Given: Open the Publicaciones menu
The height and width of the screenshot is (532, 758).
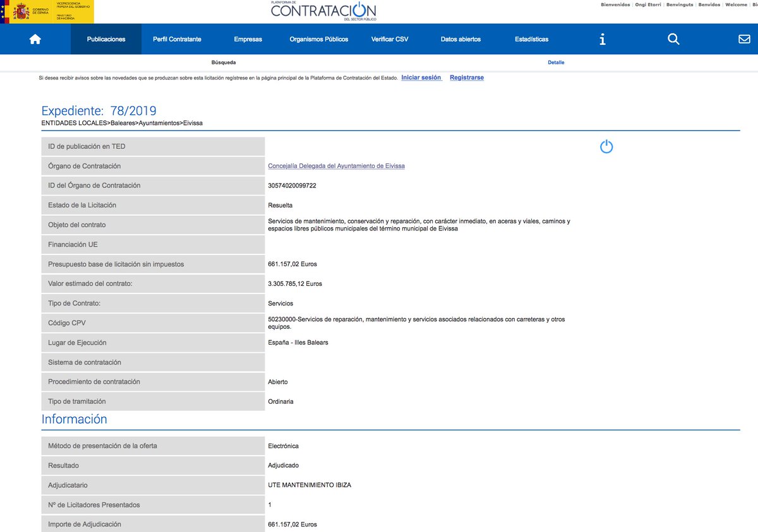Looking at the screenshot, I should pyautogui.click(x=106, y=39).
